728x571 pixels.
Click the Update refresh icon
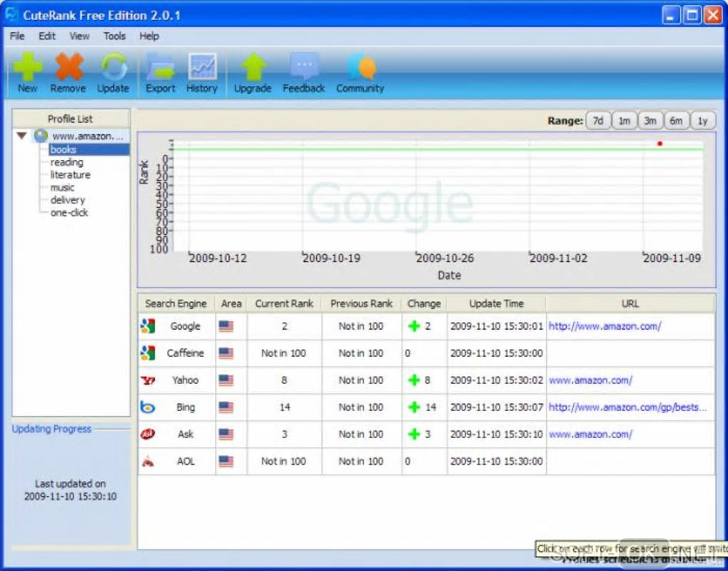[113, 67]
